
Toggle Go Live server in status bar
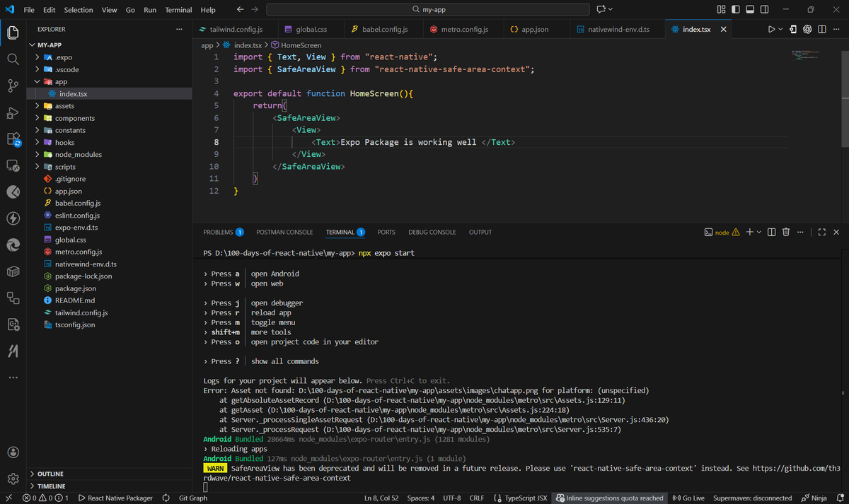tap(688, 498)
